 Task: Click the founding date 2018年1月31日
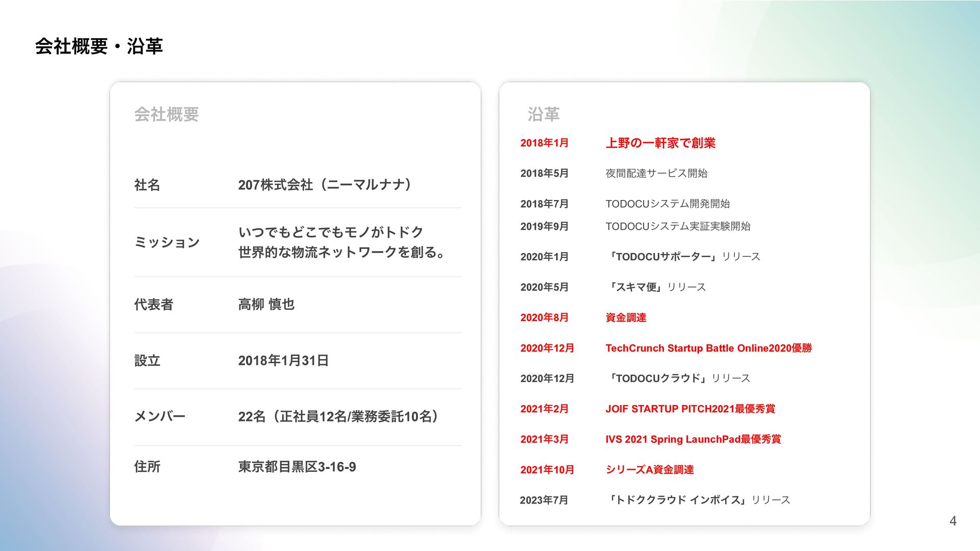[x=283, y=361]
